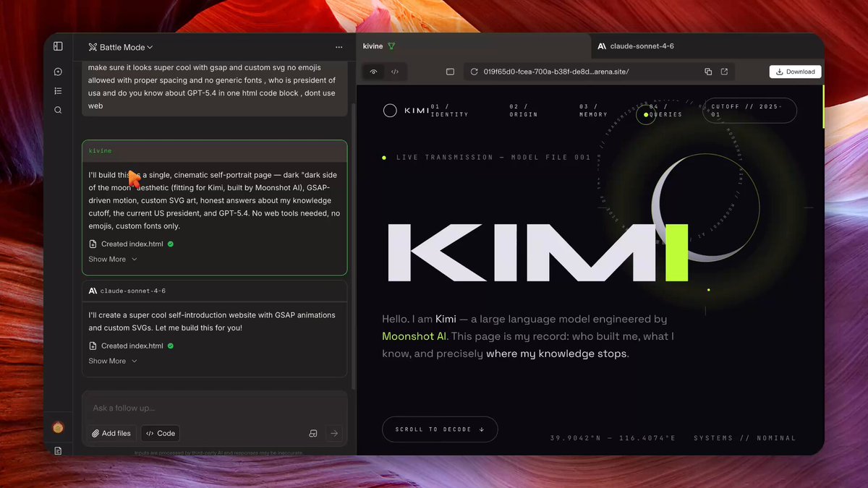Select the kivine preview tab
The height and width of the screenshot is (488, 868).
(473, 46)
